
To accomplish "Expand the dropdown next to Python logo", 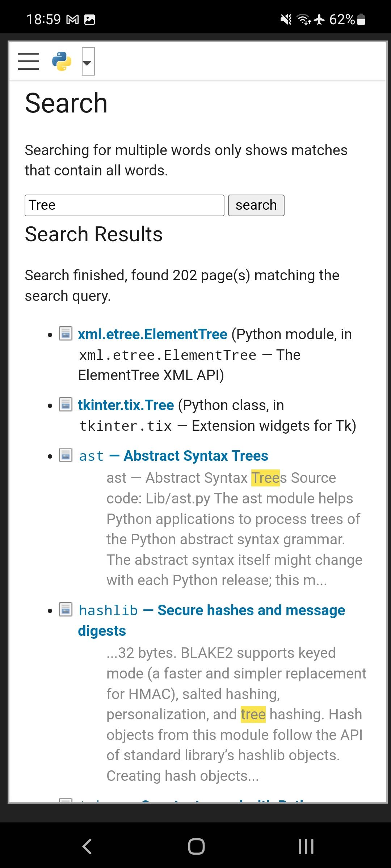I will (88, 61).
